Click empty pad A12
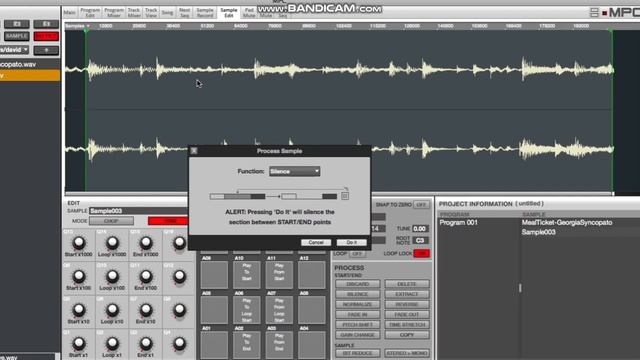 pos(312,275)
